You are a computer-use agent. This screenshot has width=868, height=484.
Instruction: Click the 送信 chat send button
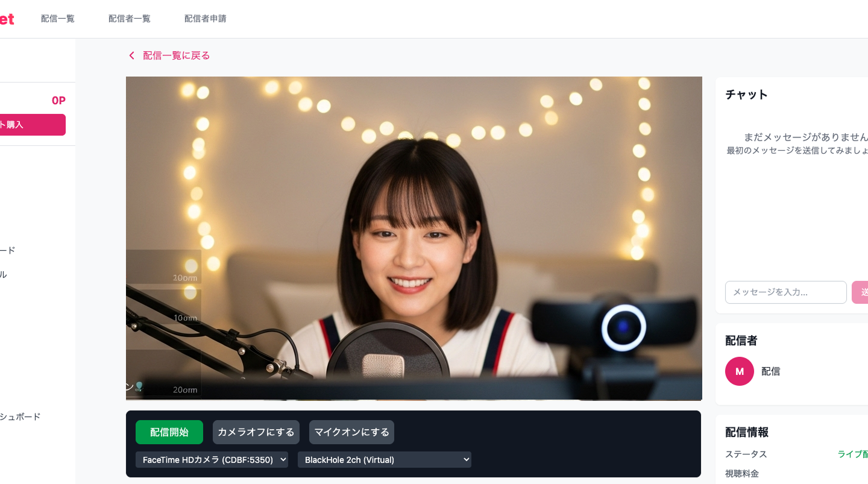[x=863, y=292]
